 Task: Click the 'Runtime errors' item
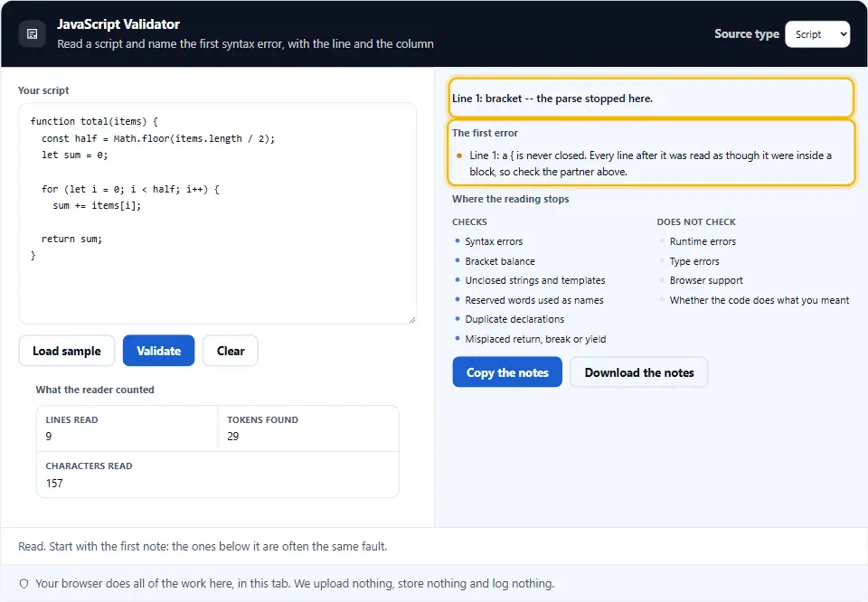click(703, 241)
